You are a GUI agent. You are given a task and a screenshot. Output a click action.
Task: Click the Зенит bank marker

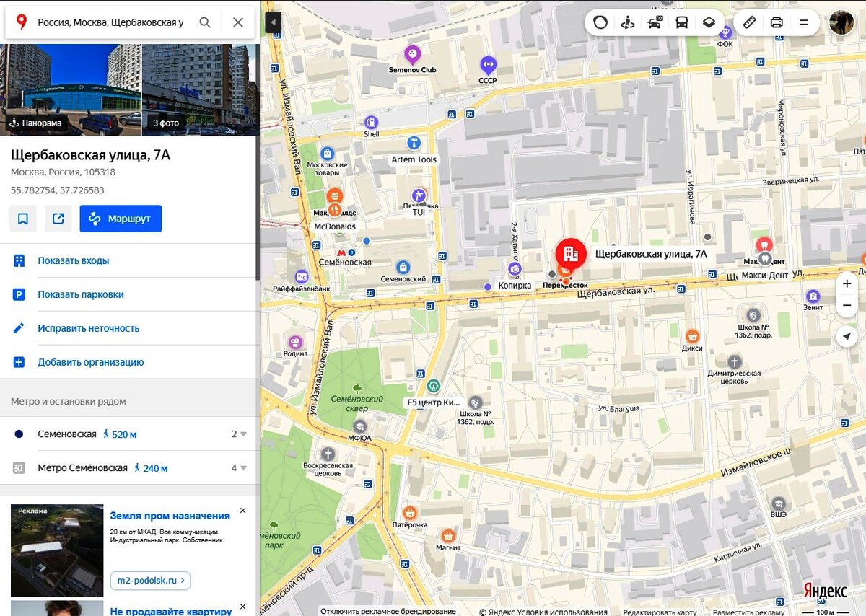[x=813, y=296]
